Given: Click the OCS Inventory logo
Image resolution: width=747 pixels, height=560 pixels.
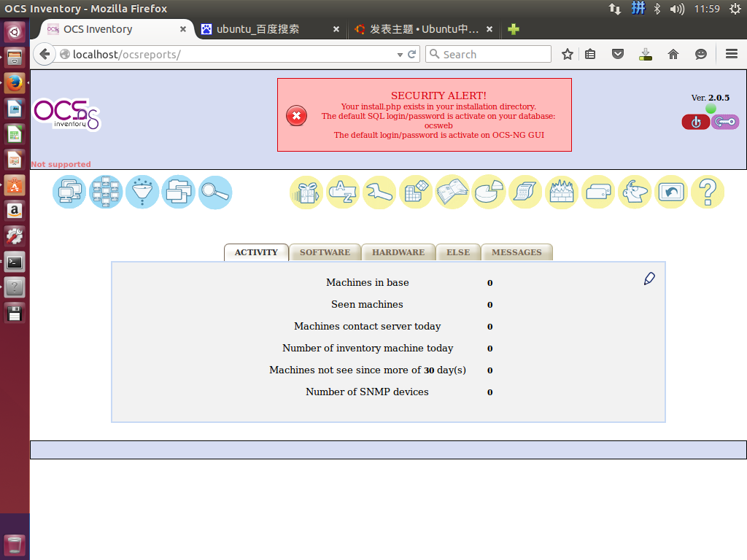Looking at the screenshot, I should pyautogui.click(x=66, y=114).
